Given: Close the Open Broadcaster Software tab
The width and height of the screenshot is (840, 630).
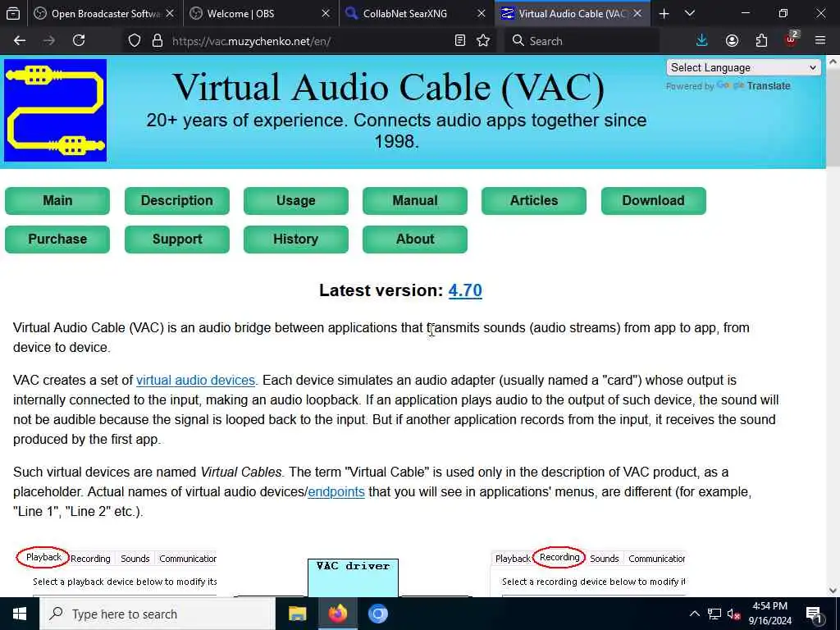Looking at the screenshot, I should (170, 14).
